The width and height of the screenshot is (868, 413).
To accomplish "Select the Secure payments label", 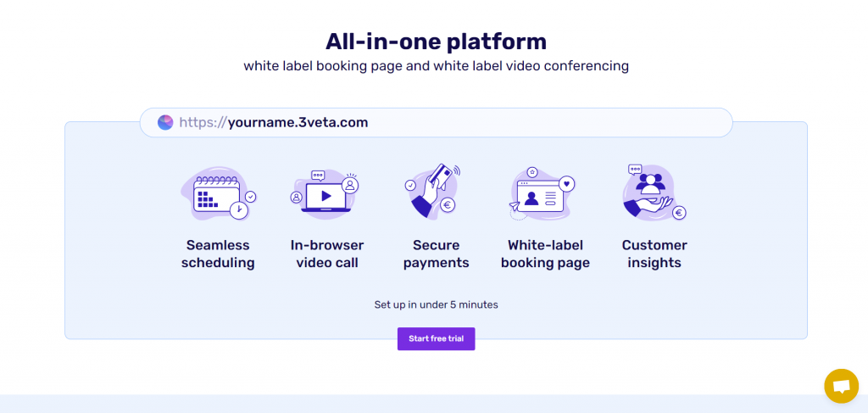I will tap(437, 254).
